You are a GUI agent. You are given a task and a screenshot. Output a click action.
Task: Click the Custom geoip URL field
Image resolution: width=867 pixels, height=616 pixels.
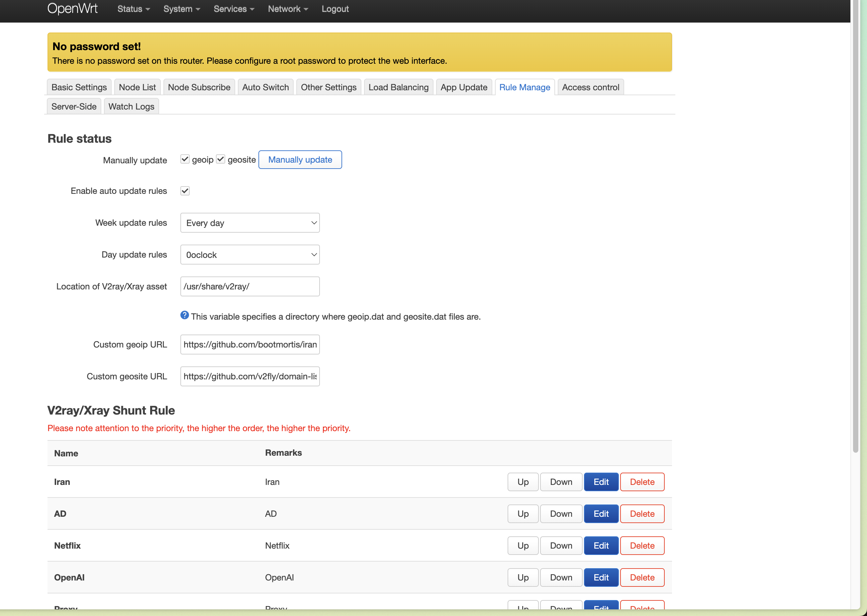point(250,345)
